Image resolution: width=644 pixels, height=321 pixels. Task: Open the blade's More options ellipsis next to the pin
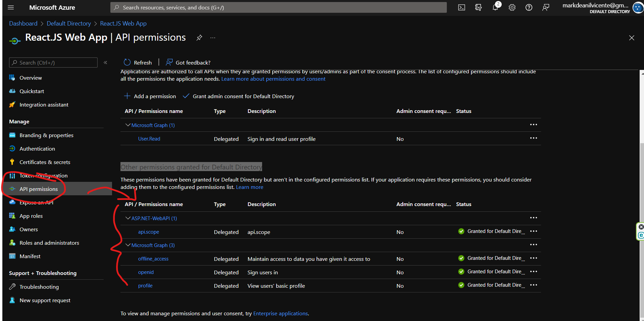pos(213,38)
